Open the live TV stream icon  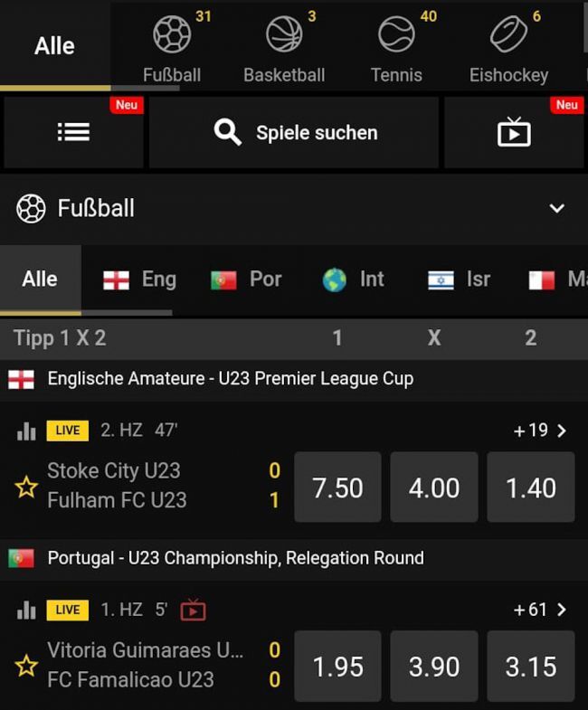pyautogui.click(x=514, y=133)
